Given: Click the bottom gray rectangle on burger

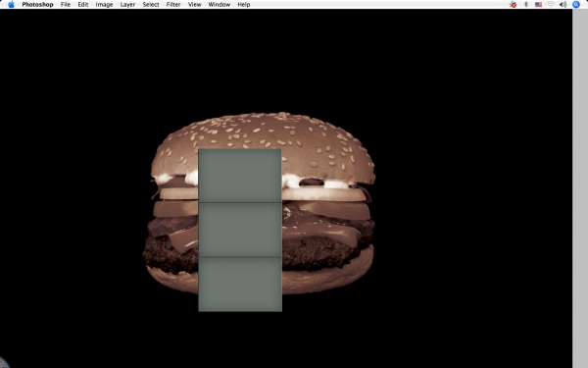Looking at the screenshot, I should pos(240,284).
